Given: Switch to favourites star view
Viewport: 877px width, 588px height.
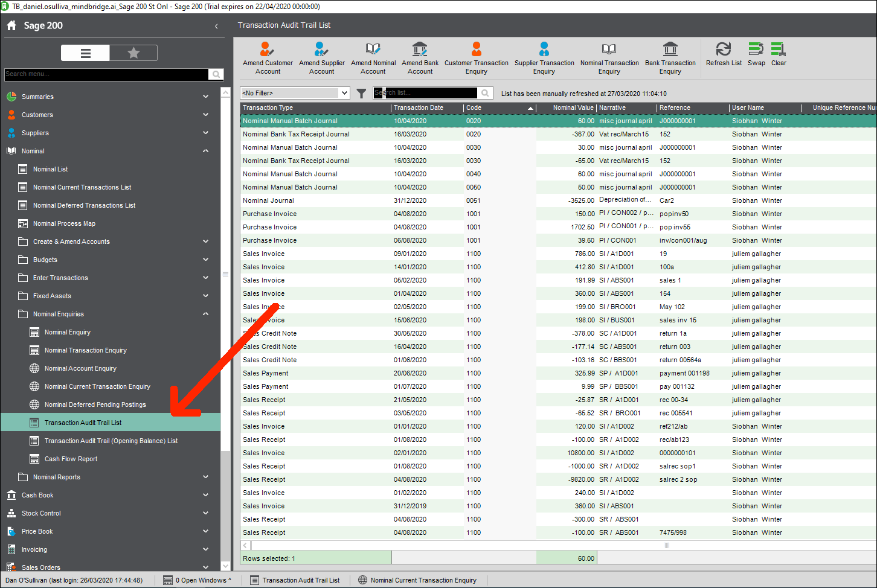Looking at the screenshot, I should click(133, 53).
